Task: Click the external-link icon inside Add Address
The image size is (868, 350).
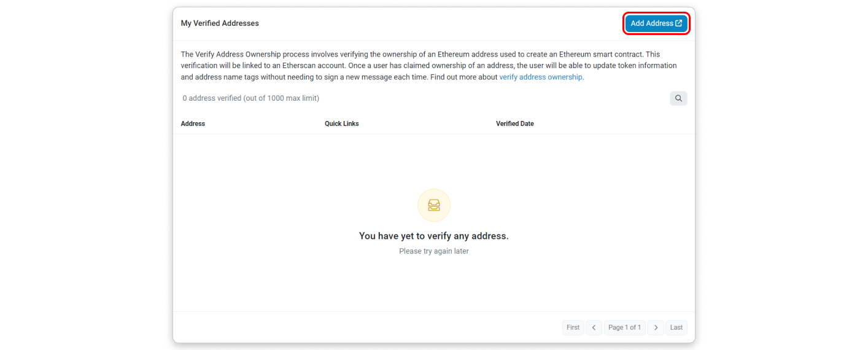Action: pyautogui.click(x=678, y=23)
